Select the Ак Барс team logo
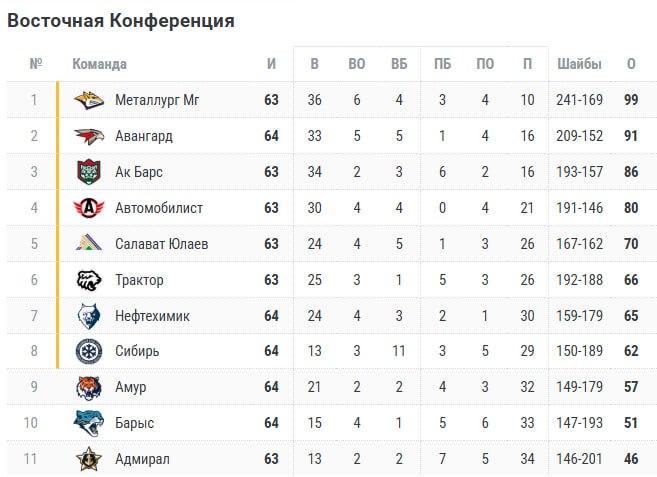The height and width of the screenshot is (477, 657). point(89,172)
